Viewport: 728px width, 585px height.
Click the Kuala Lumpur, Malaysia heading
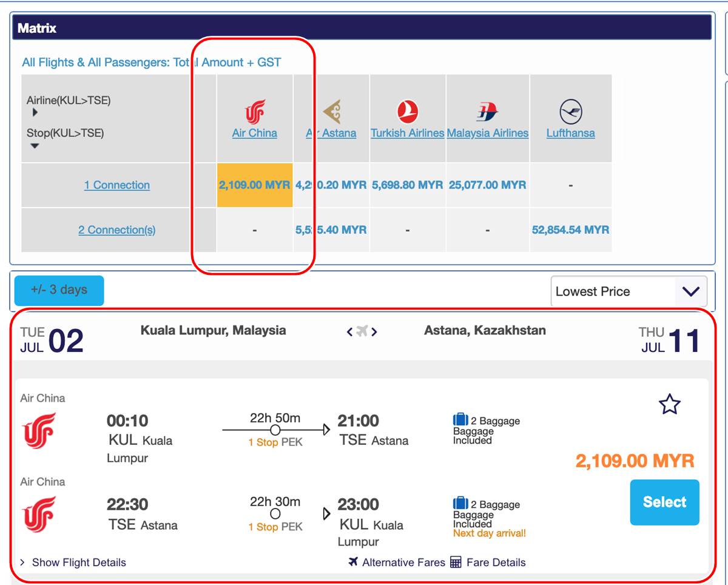pyautogui.click(x=214, y=331)
